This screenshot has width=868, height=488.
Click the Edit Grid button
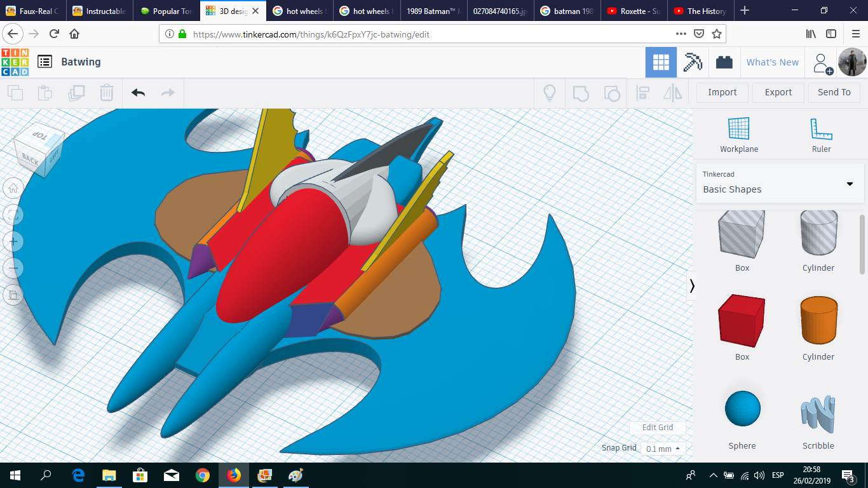[x=658, y=428]
